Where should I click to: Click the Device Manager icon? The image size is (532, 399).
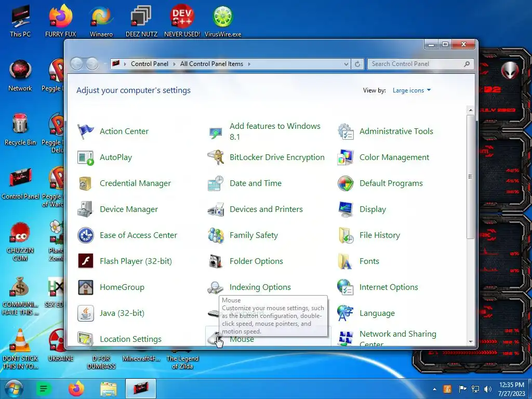coord(86,209)
